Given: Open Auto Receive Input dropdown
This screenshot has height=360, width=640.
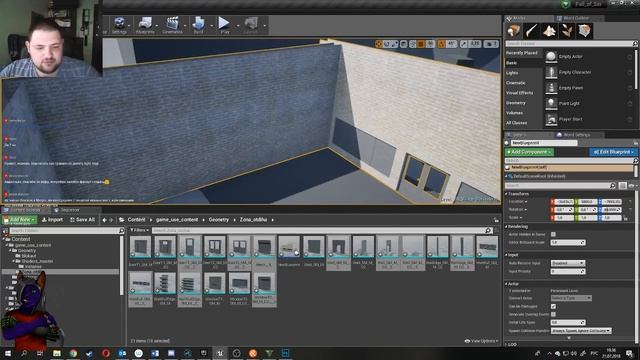Looking at the screenshot, I should tap(568, 263).
